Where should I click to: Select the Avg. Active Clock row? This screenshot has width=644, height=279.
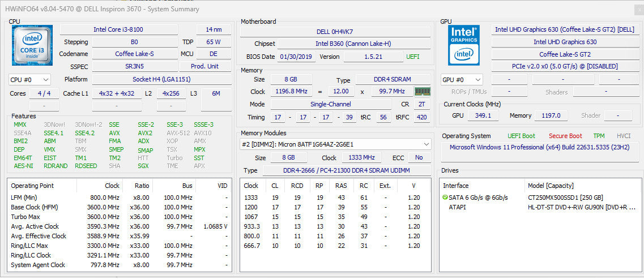pyautogui.click(x=120, y=226)
